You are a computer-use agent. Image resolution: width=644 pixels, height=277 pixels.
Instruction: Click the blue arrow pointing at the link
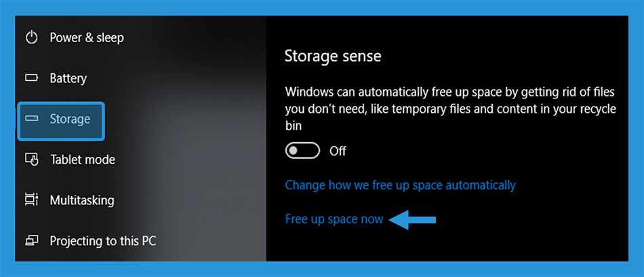tap(412, 220)
